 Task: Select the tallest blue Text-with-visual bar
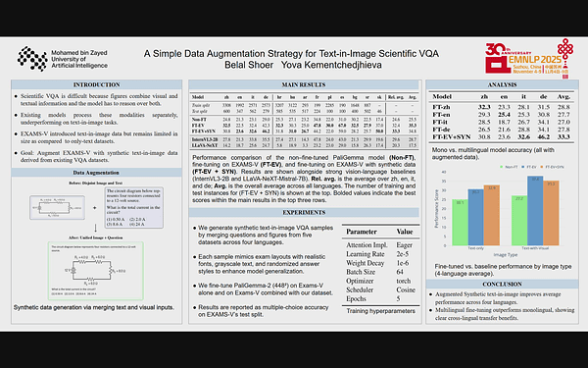[535, 211]
